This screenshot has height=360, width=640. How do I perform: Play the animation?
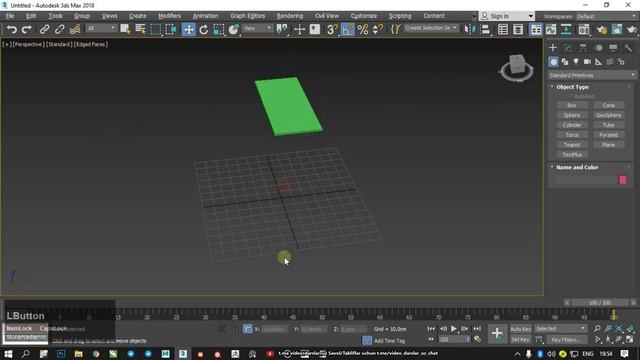tap(453, 329)
